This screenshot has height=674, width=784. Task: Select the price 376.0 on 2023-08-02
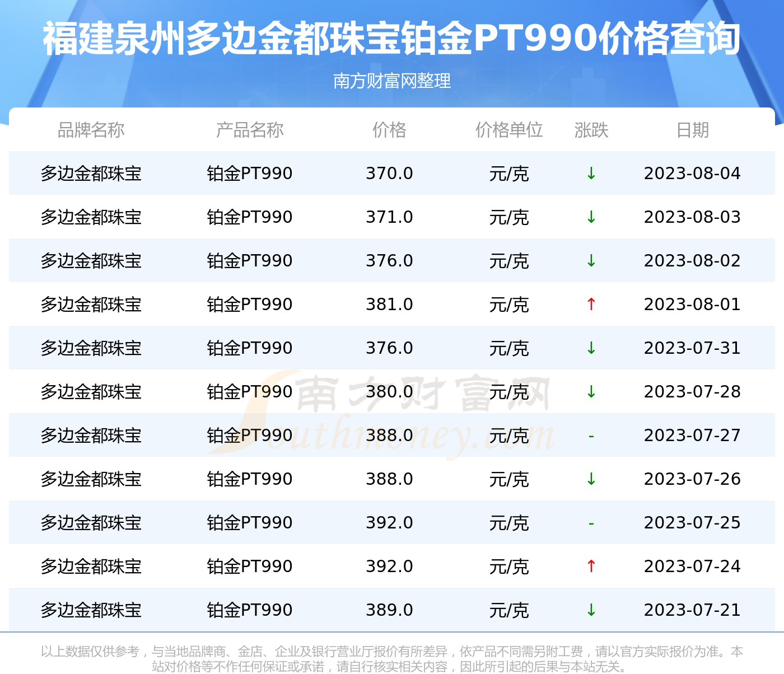[x=389, y=261]
